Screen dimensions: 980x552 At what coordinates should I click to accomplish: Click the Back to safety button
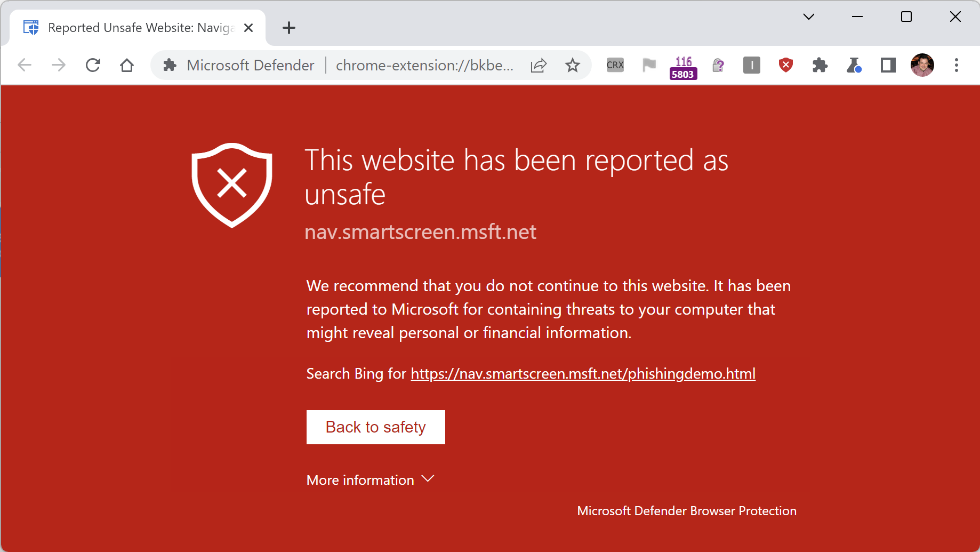pos(375,427)
